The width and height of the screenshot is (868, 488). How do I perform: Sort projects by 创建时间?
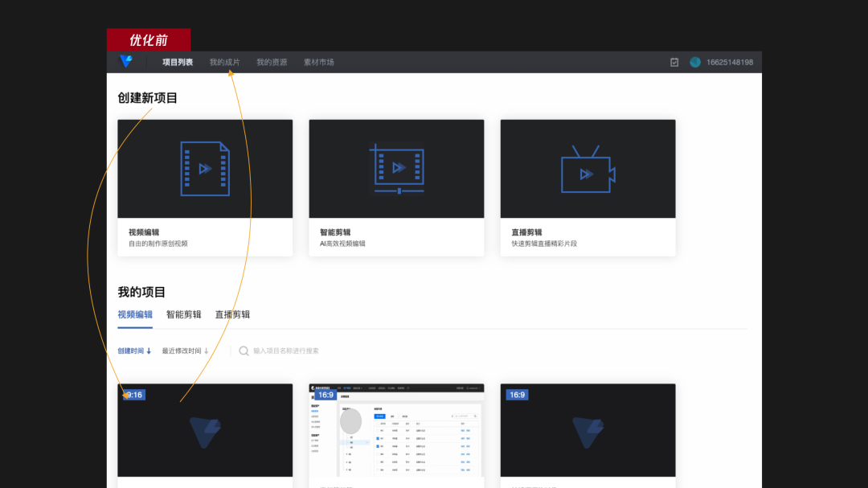tap(134, 351)
